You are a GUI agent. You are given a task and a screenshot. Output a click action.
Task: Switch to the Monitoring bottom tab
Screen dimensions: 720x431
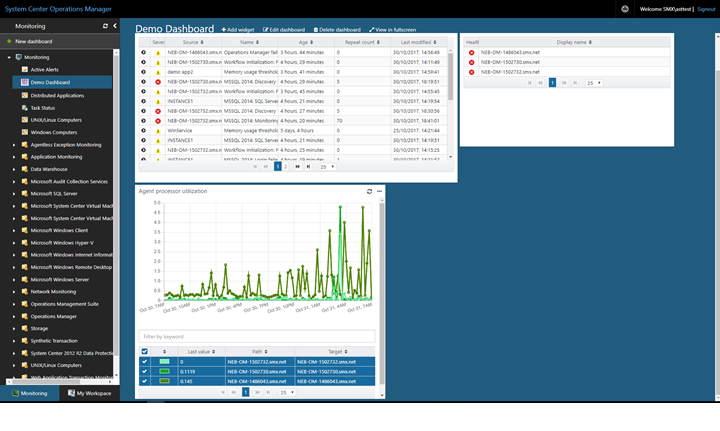click(x=30, y=393)
